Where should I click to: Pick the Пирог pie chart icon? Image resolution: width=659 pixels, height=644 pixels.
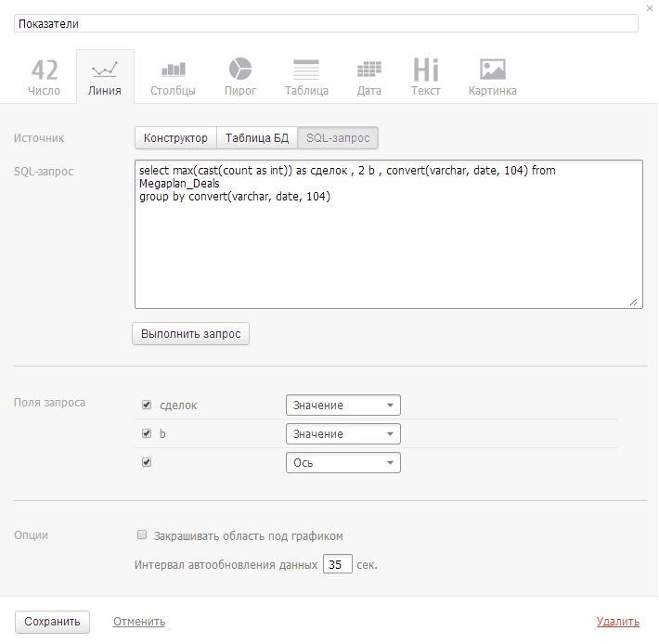point(240,70)
